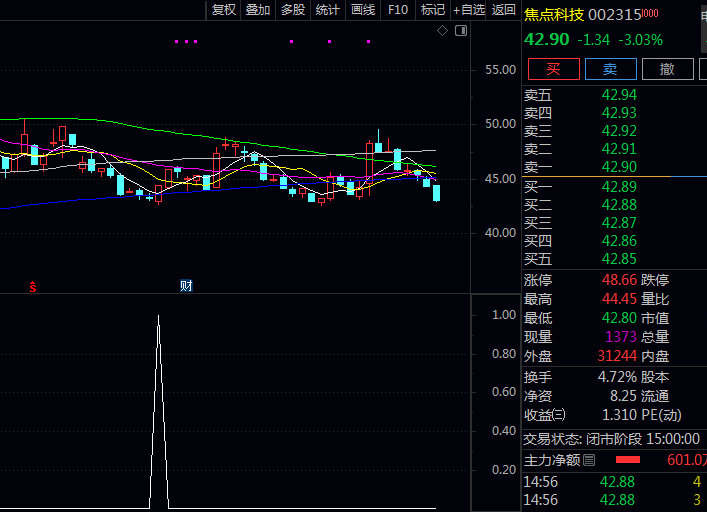The width and height of the screenshot is (707, 512).
Task: Open the 复权 adjustment menu
Action: (224, 10)
